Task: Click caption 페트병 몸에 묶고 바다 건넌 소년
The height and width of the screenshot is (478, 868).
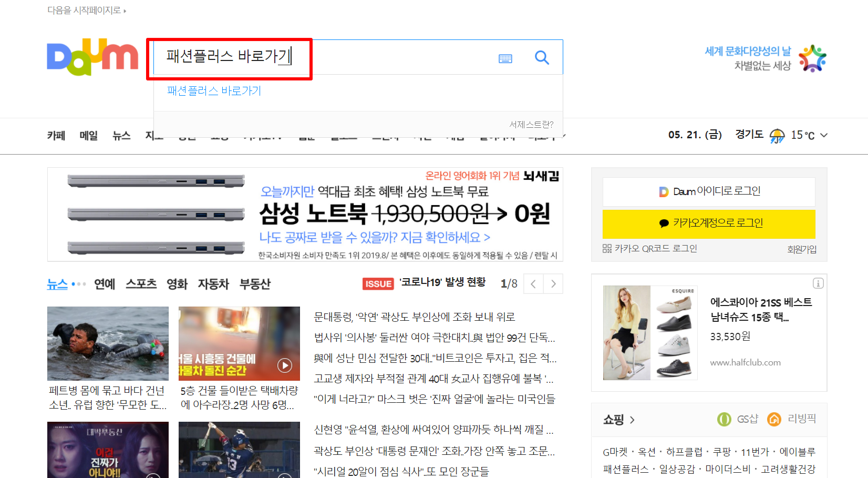Action: (108, 398)
